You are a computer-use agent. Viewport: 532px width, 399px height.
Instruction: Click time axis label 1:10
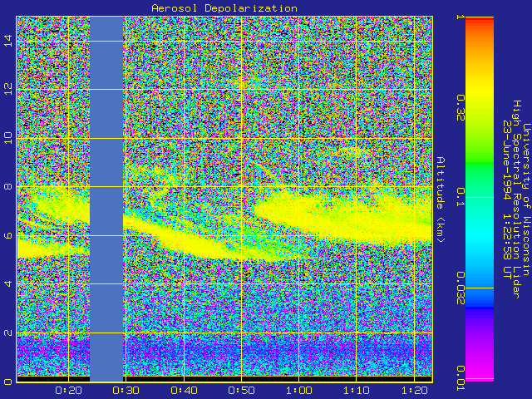[357, 391]
